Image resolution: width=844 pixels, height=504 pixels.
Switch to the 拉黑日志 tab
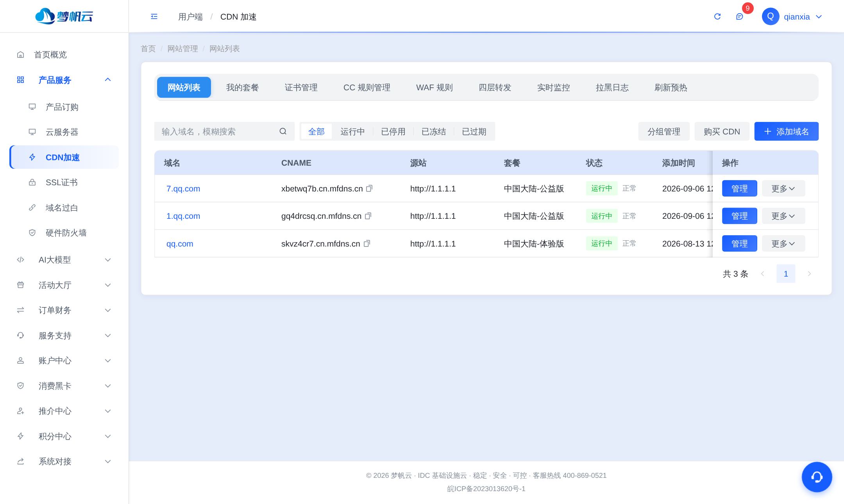(x=612, y=88)
